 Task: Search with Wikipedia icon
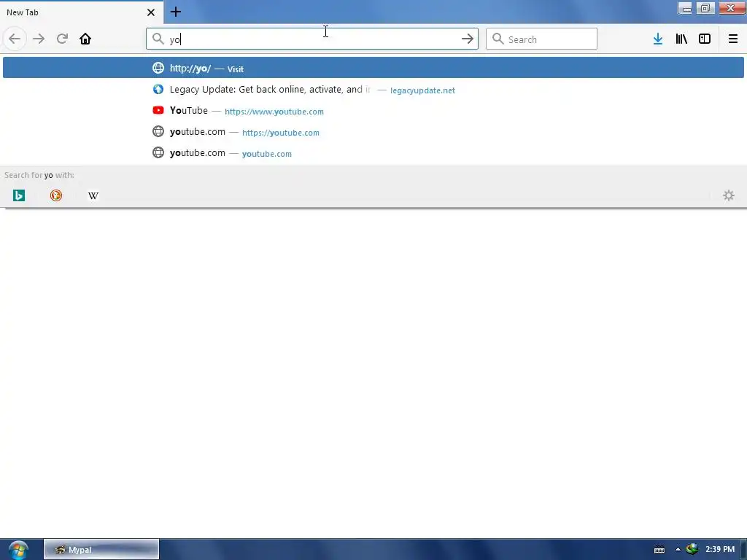93,195
